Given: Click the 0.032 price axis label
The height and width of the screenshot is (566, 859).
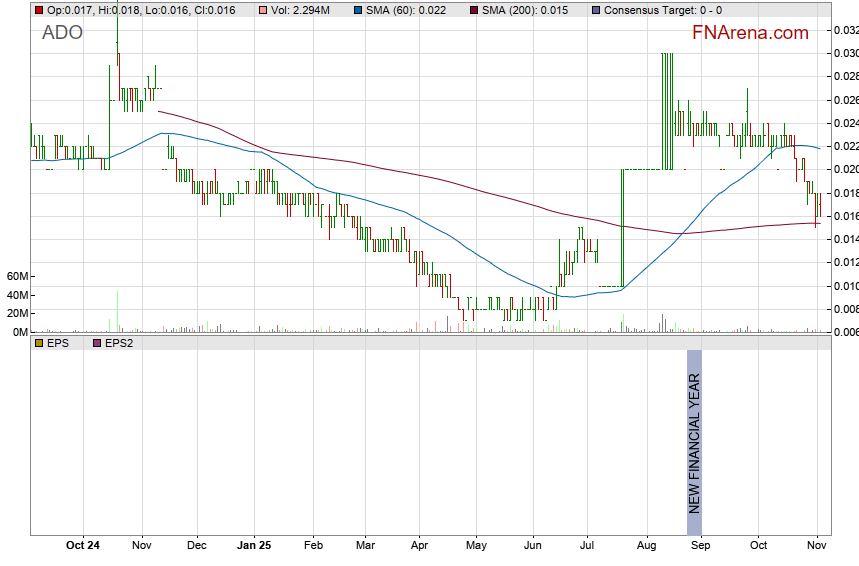Looking at the screenshot, I should point(845,30).
